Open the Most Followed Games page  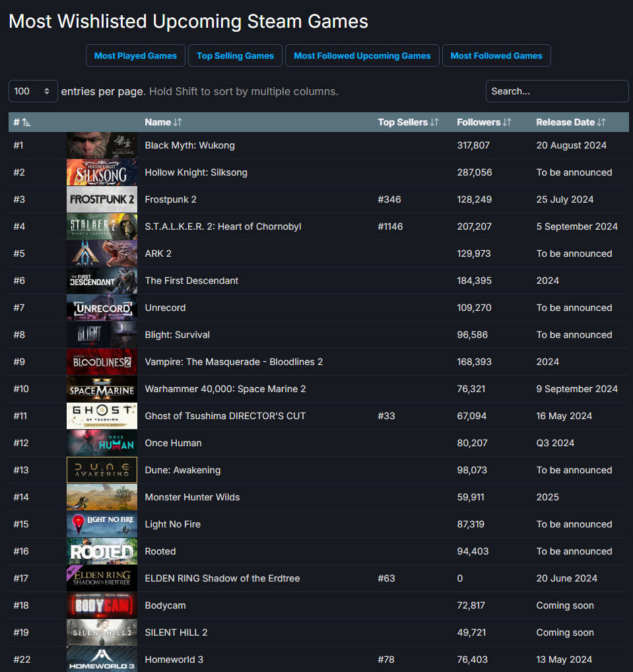pos(496,55)
